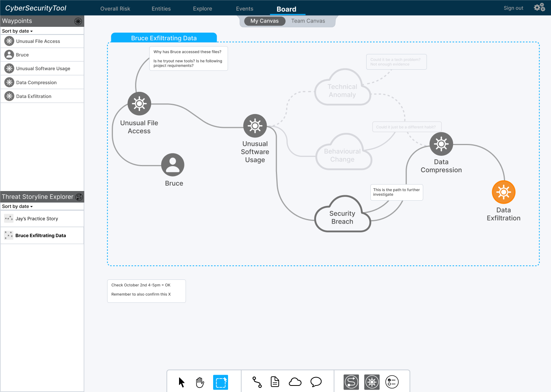
Task: Open Threat Storyline Sort by date dropdown
Action: click(x=17, y=206)
